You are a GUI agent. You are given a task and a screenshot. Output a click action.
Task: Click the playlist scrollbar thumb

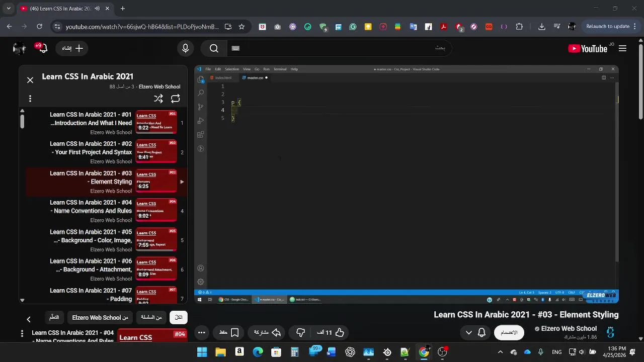click(x=22, y=121)
